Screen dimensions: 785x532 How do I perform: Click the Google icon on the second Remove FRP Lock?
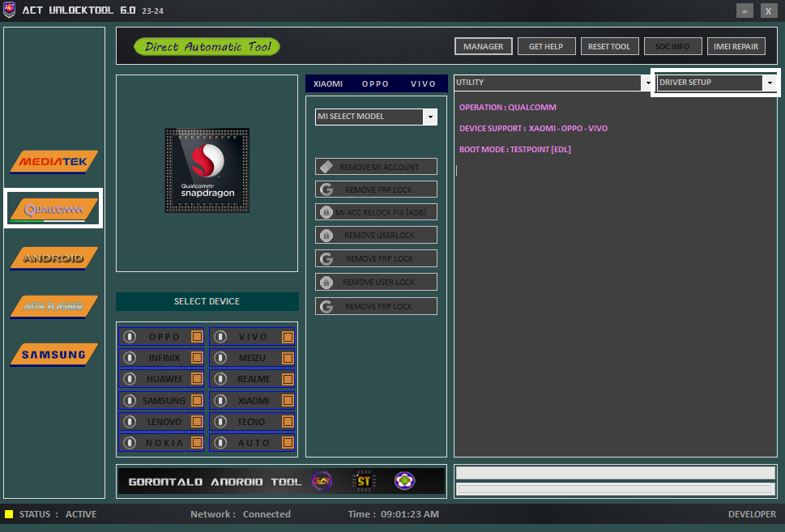click(326, 259)
